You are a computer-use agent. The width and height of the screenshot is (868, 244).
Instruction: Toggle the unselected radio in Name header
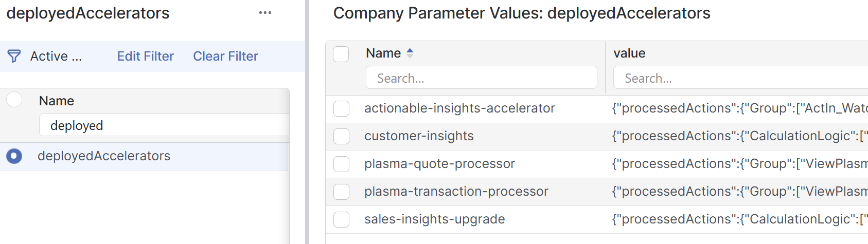[14, 100]
